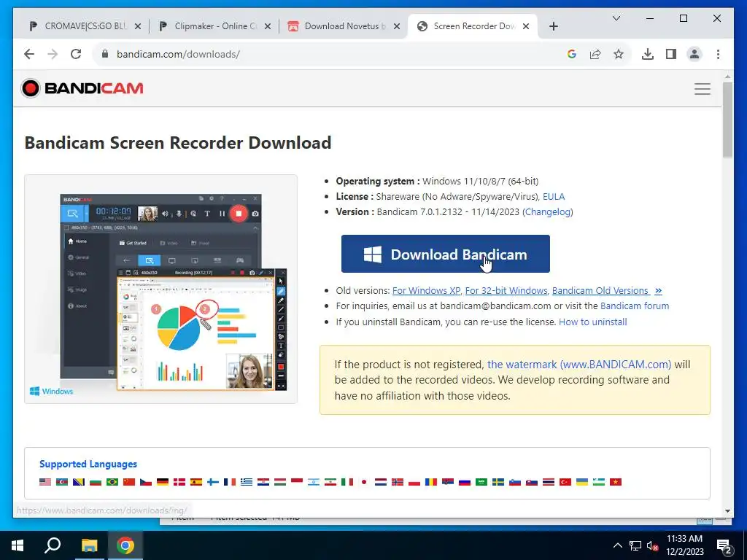The height and width of the screenshot is (560, 747).
Task: Click the Download Bandicam button
Action: pyautogui.click(x=446, y=254)
